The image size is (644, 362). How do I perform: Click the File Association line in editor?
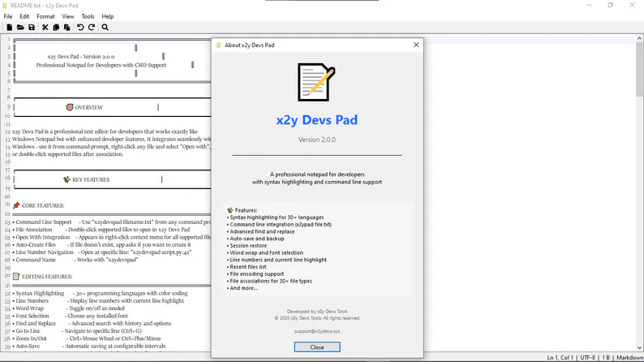[x=101, y=230]
